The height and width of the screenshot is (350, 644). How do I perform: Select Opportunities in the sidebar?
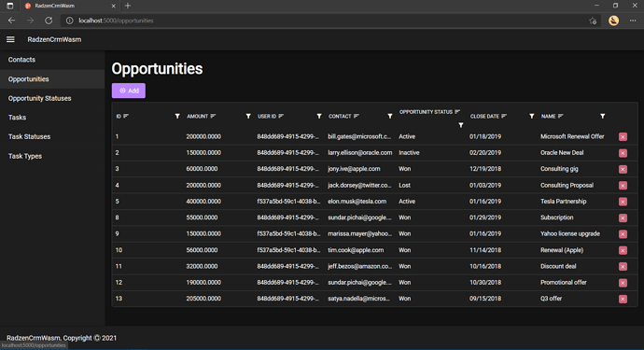pos(52,79)
